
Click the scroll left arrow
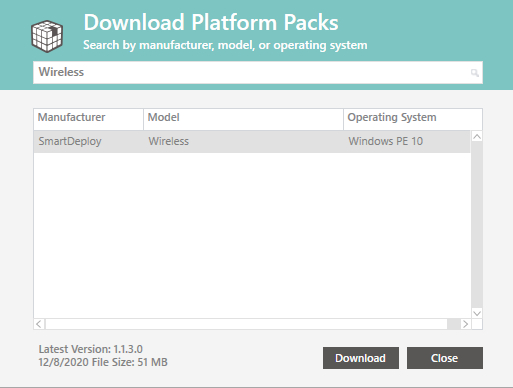(39, 324)
